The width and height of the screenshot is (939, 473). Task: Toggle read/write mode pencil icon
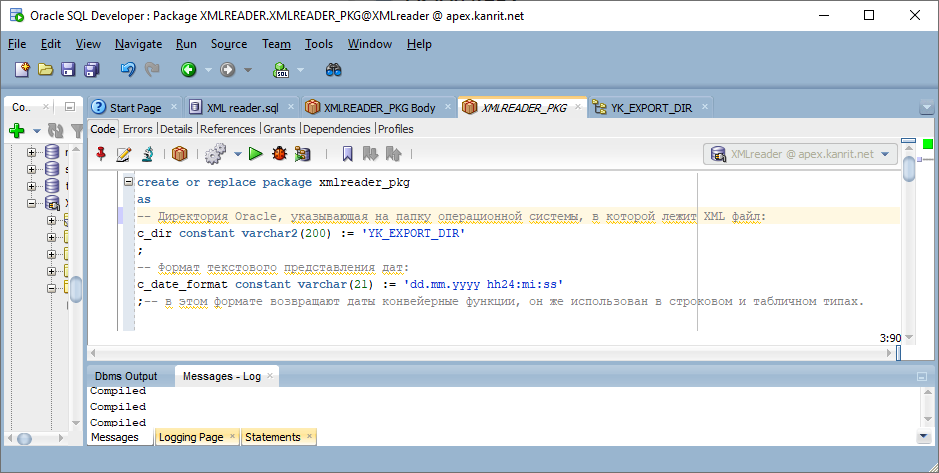point(124,154)
